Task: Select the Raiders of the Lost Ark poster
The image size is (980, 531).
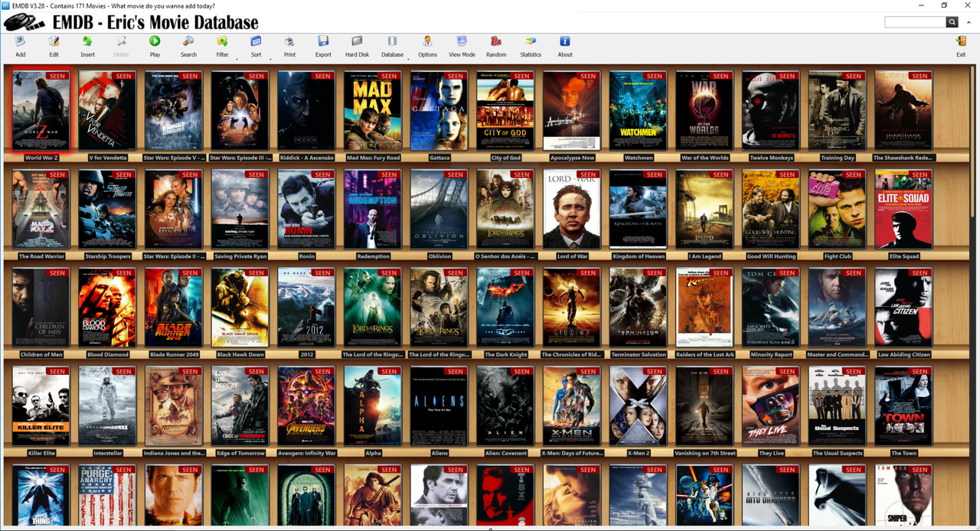Action: tap(704, 308)
